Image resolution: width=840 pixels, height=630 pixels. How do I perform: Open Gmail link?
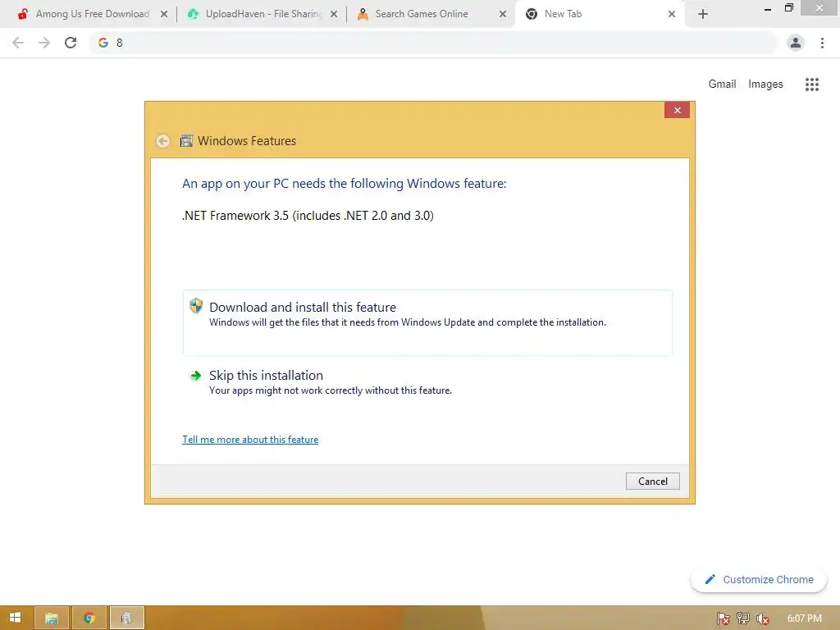click(x=722, y=84)
